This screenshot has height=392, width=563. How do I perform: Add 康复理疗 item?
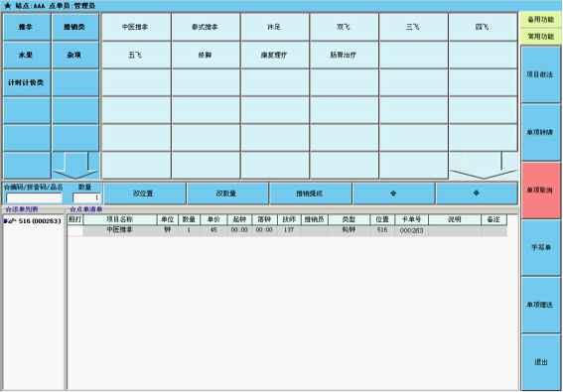(x=275, y=55)
